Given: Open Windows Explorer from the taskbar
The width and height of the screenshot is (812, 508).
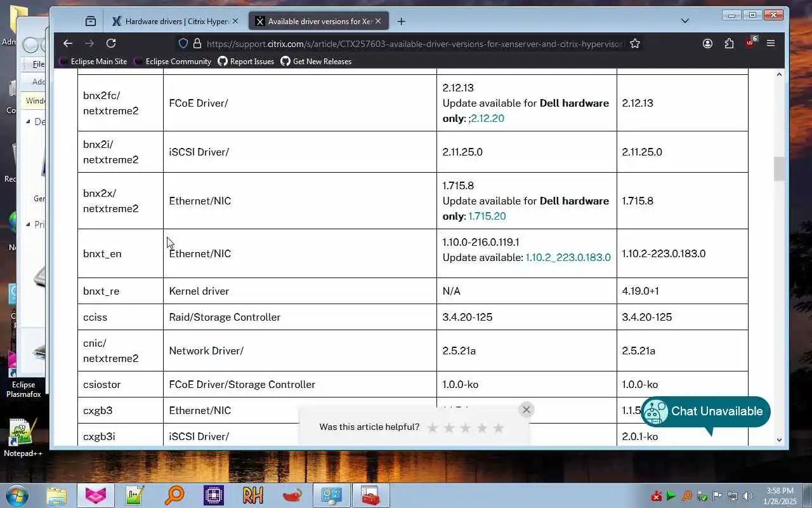Looking at the screenshot, I should point(56,495).
